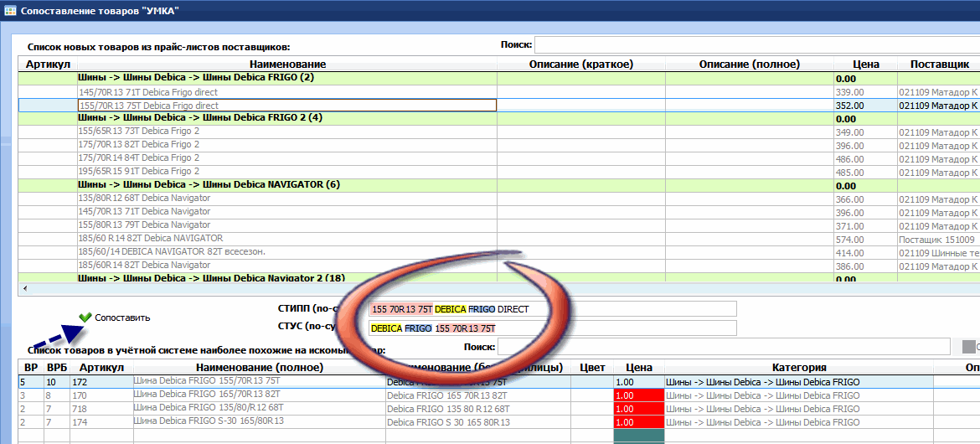This screenshot has height=444, width=980.
Task: Sort by the upper Артикул column header
Action: (x=48, y=65)
